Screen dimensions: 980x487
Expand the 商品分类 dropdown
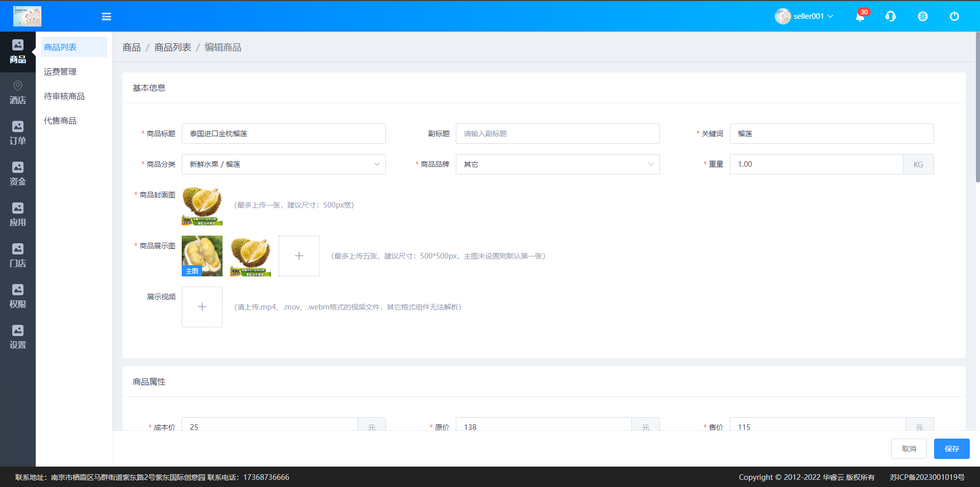tap(283, 164)
